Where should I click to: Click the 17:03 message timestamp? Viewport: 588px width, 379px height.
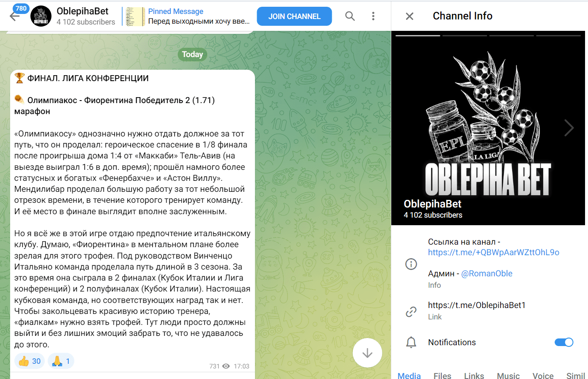coord(241,366)
